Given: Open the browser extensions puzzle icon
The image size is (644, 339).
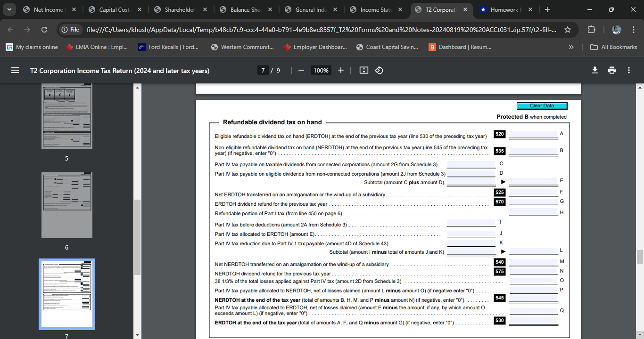Looking at the screenshot, I should pyautogui.click(x=591, y=29).
